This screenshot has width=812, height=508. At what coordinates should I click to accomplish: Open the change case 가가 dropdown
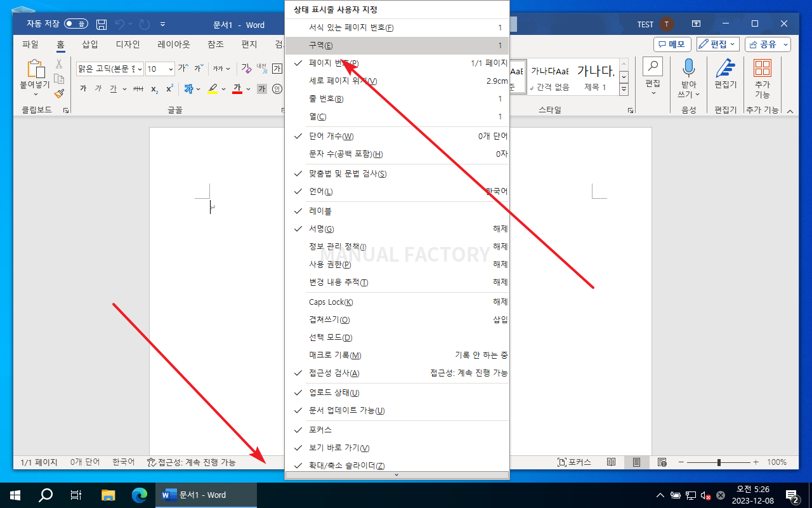tap(222, 69)
